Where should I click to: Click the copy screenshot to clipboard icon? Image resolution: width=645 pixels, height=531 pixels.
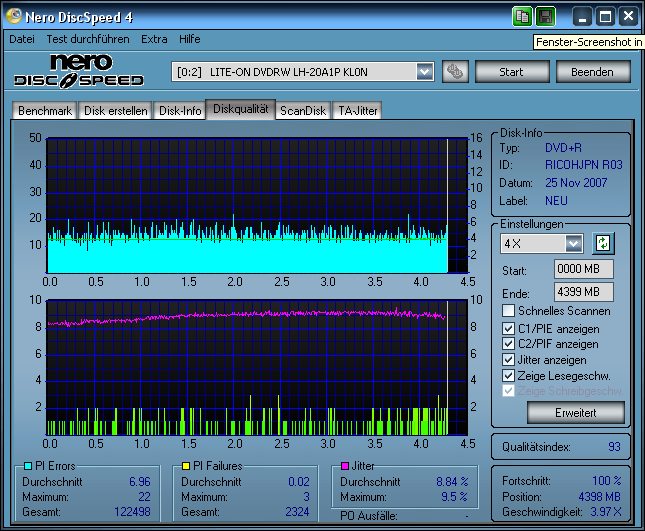(522, 16)
